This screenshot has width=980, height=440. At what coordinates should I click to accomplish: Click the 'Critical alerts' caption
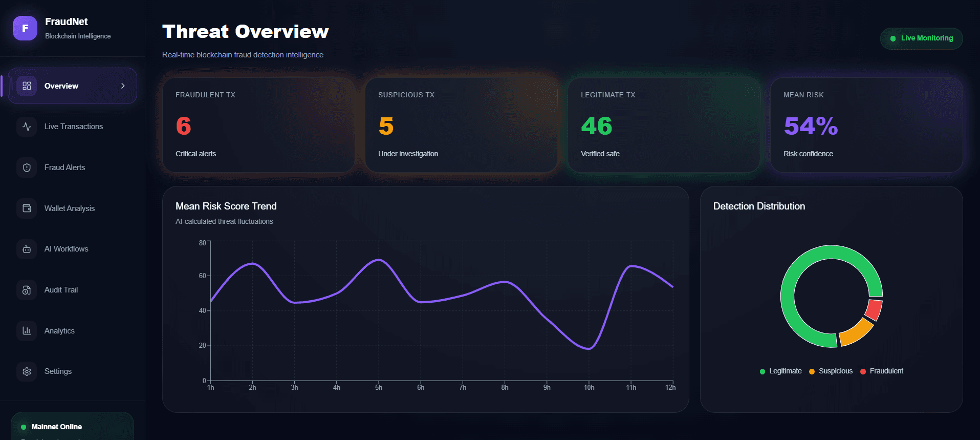coord(195,154)
